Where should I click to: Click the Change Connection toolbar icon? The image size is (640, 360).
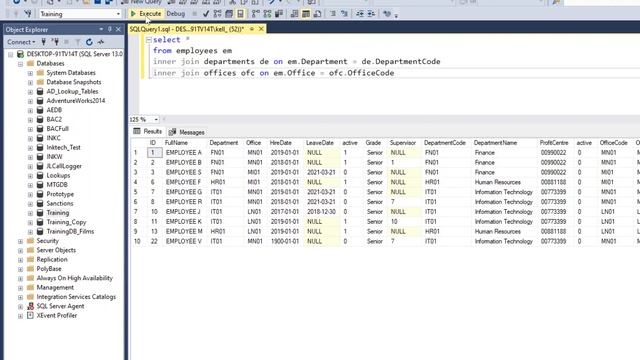(28, 14)
